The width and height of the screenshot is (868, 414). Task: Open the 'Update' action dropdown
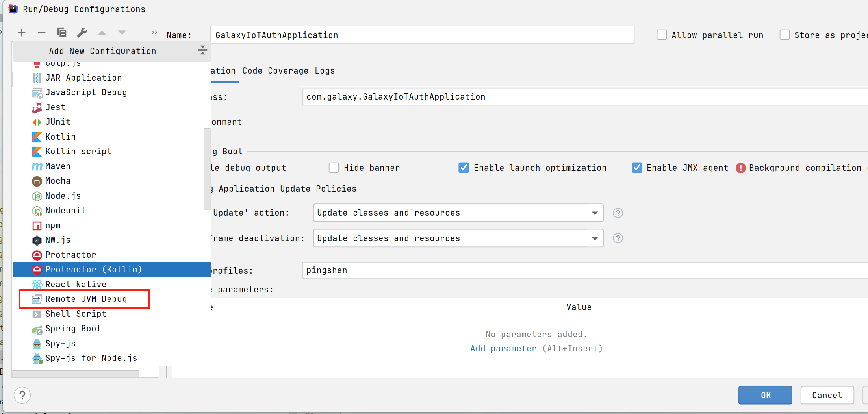click(x=458, y=213)
